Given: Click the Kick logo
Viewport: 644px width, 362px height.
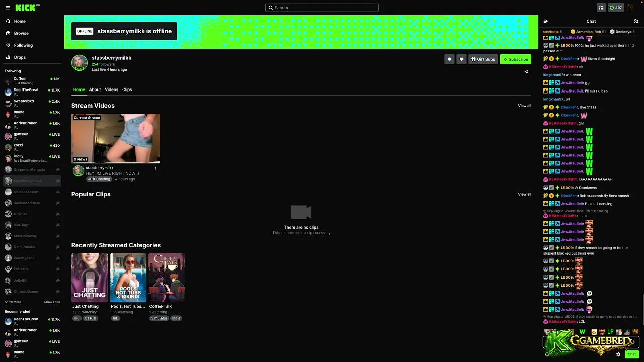Looking at the screenshot, I should click(x=27, y=8).
